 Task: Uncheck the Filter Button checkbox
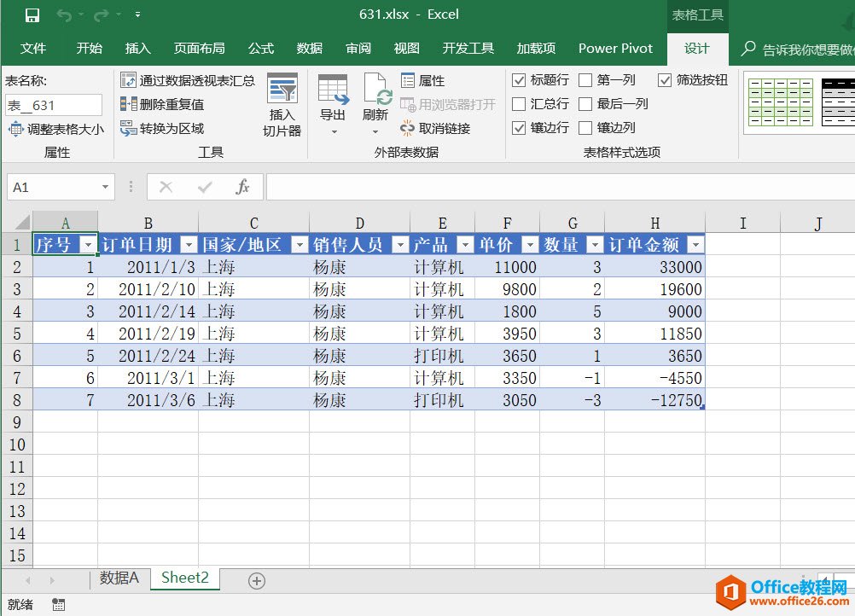click(665, 80)
